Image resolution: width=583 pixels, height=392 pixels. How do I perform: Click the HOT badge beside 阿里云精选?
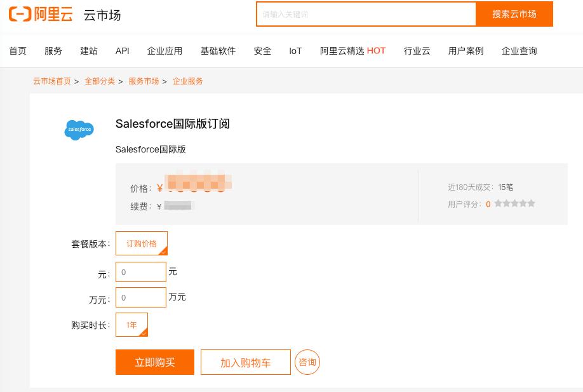376,51
